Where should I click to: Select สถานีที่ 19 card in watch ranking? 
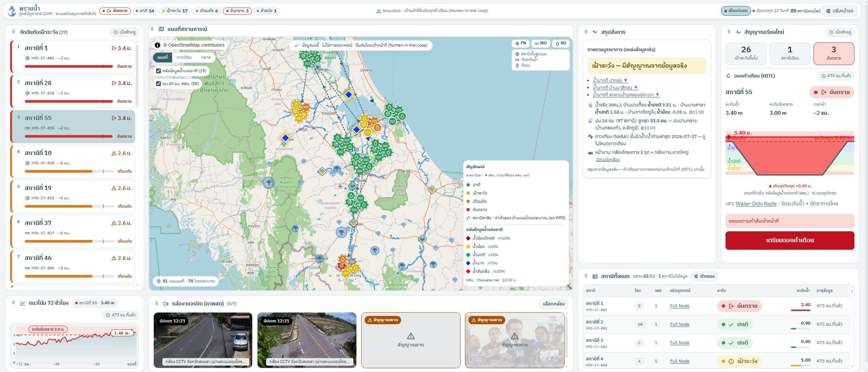click(73, 196)
